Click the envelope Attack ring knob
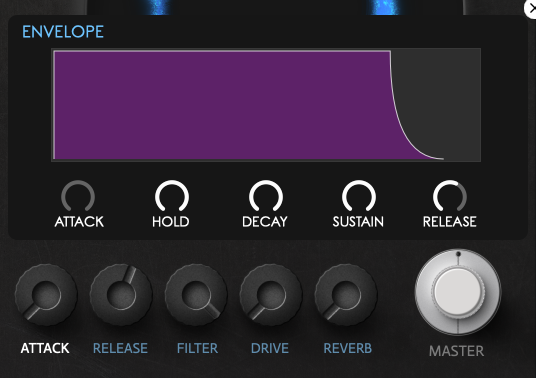This screenshot has height=378, width=536. coord(78,196)
